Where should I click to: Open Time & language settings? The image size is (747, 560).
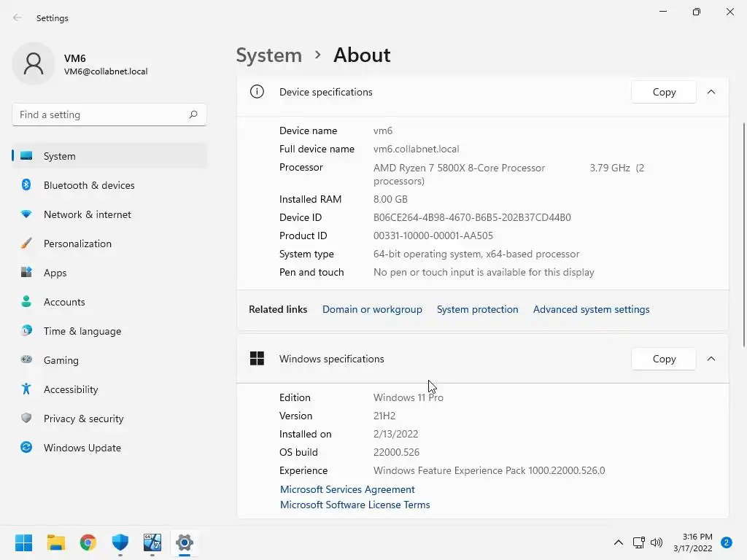click(x=109, y=331)
